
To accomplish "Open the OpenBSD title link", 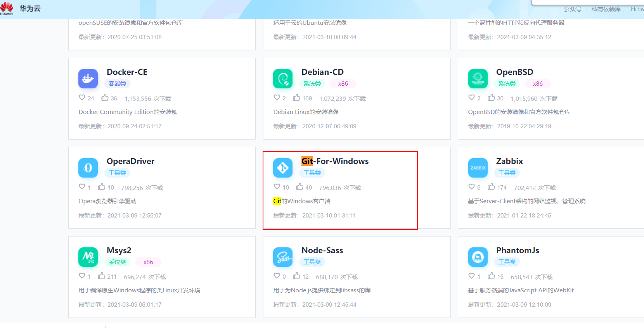I will (514, 72).
